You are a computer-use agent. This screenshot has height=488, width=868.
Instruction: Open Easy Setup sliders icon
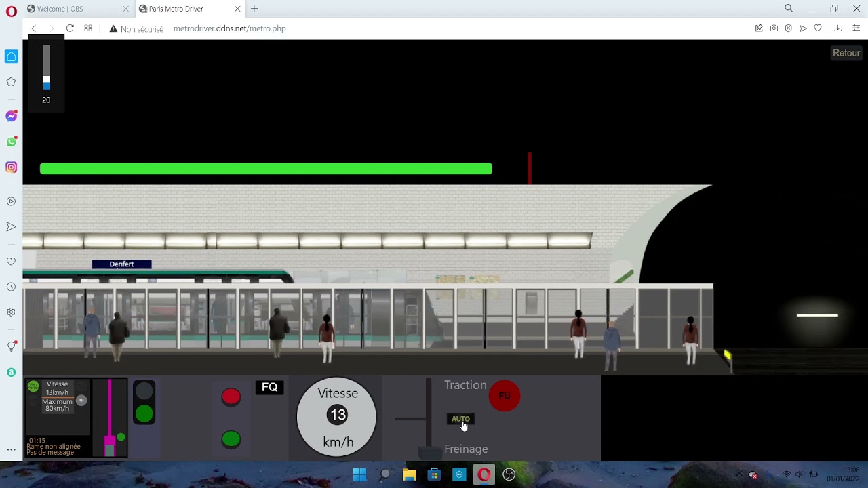(856, 28)
